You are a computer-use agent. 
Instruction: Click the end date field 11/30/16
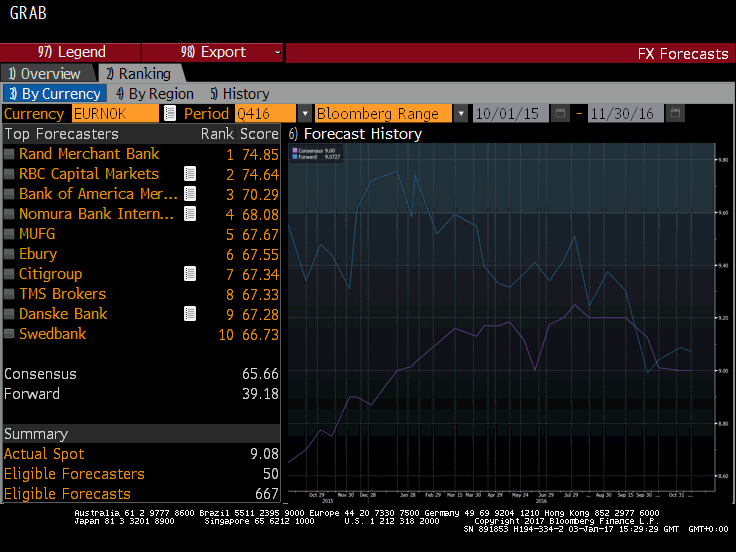[626, 114]
